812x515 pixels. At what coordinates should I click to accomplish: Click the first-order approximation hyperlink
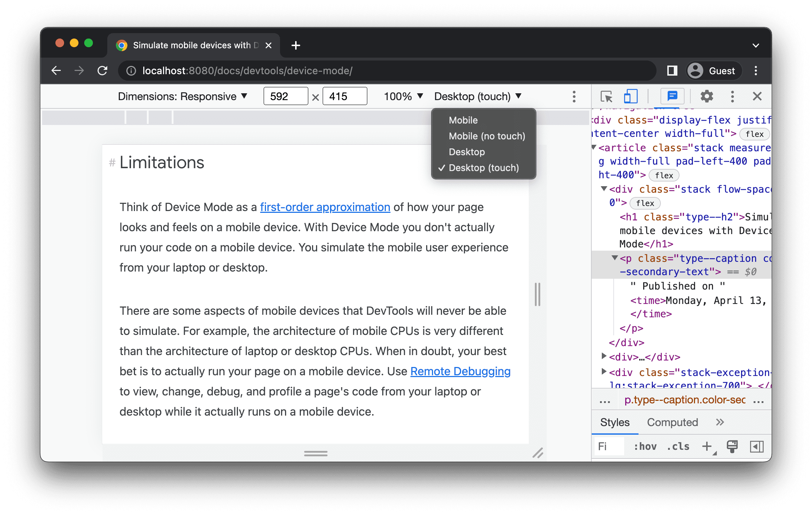point(325,207)
